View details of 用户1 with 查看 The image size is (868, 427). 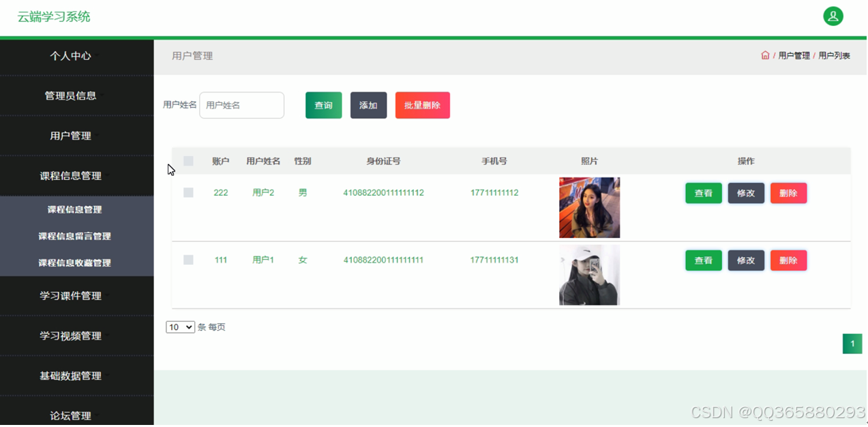click(703, 261)
